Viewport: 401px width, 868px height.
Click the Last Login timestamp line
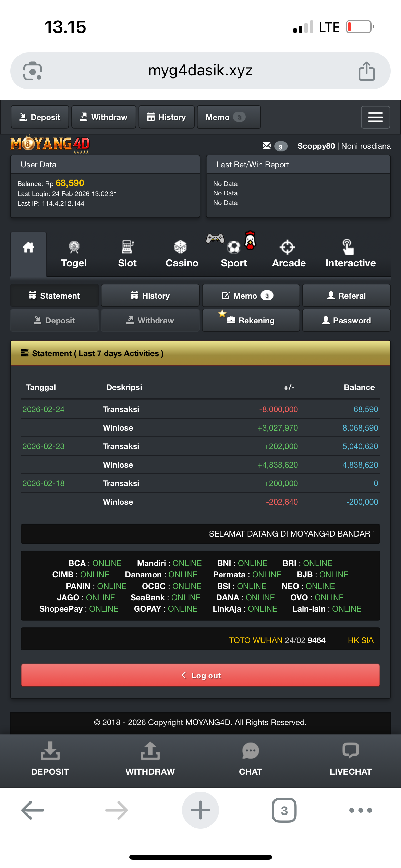click(x=67, y=194)
